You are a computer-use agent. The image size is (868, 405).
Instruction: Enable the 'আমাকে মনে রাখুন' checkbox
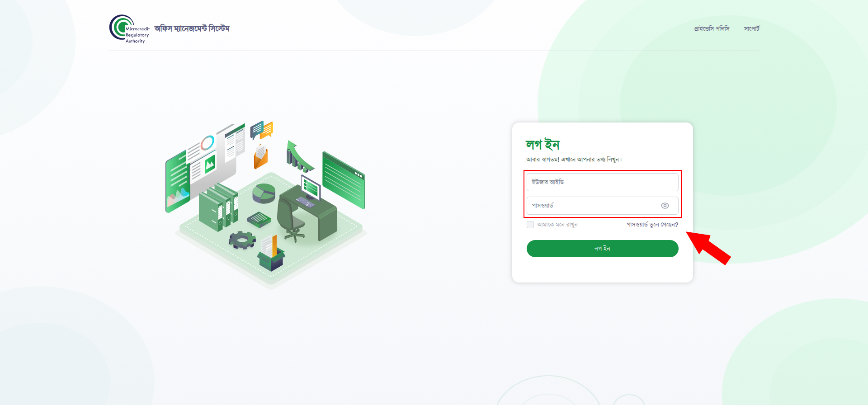click(x=530, y=225)
